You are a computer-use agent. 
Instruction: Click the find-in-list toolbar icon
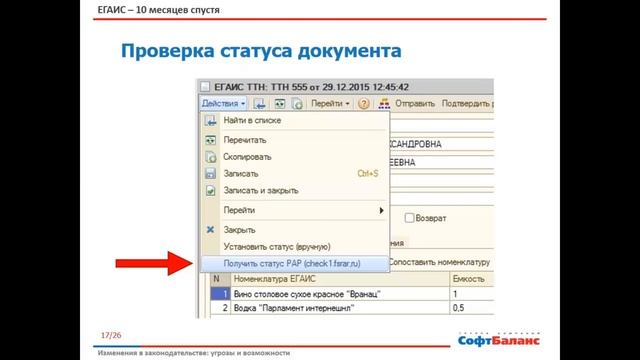tap(260, 104)
